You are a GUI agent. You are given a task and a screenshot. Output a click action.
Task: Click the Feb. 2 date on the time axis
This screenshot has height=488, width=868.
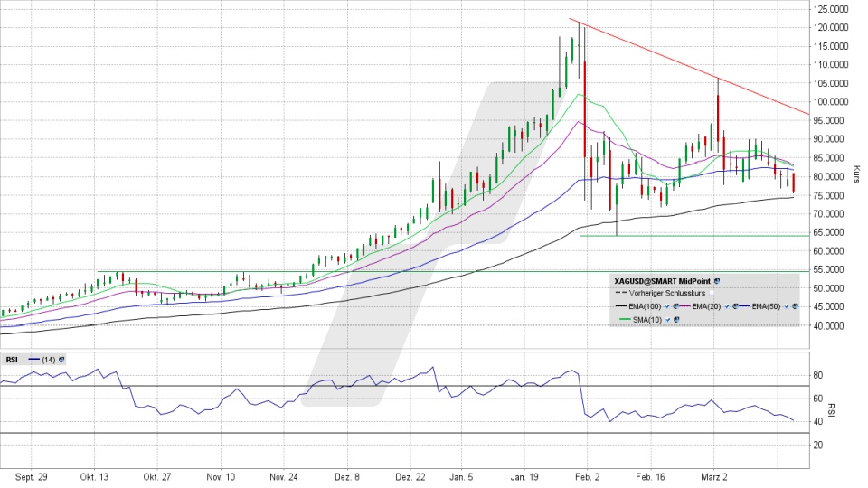tap(586, 475)
